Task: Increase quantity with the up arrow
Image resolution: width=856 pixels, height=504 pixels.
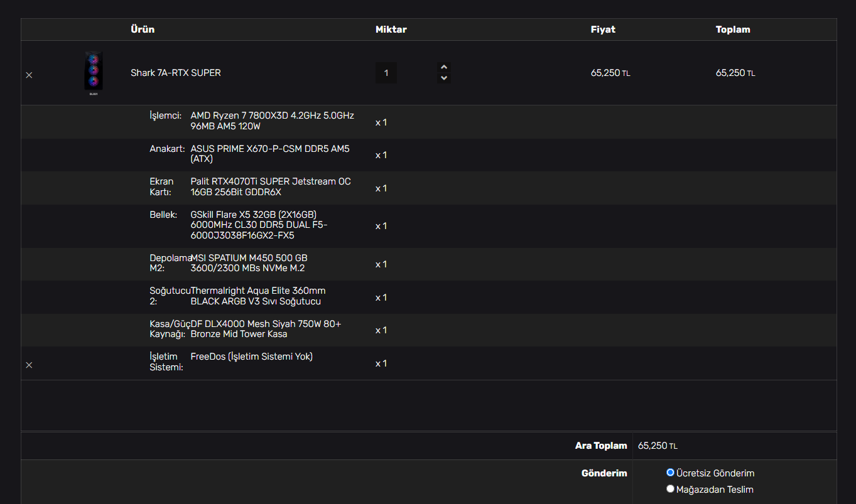Action: coord(444,67)
